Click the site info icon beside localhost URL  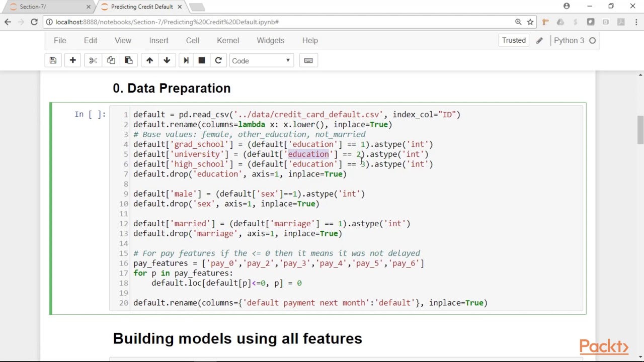(x=49, y=22)
